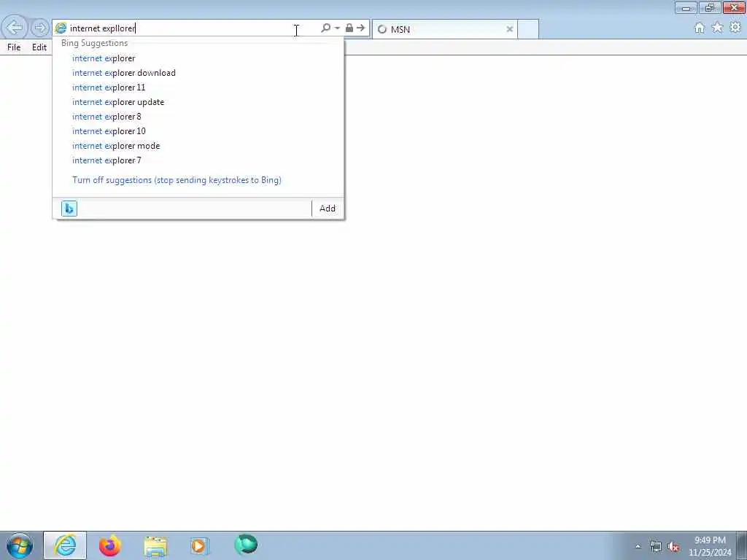Viewport: 747px width, 560px height.
Task: Open the Windows Start button
Action: 20,545
